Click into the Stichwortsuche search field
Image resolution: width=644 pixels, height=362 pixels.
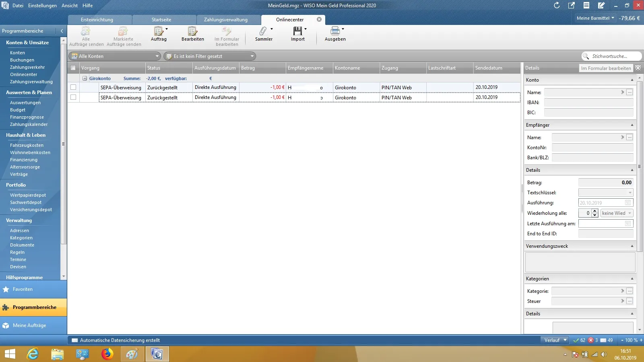(614, 56)
